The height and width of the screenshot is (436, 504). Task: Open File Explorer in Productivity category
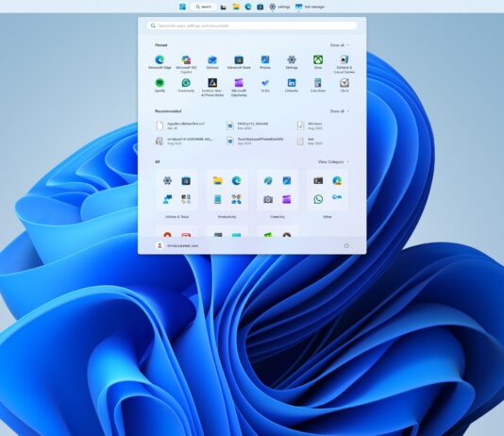(218, 181)
